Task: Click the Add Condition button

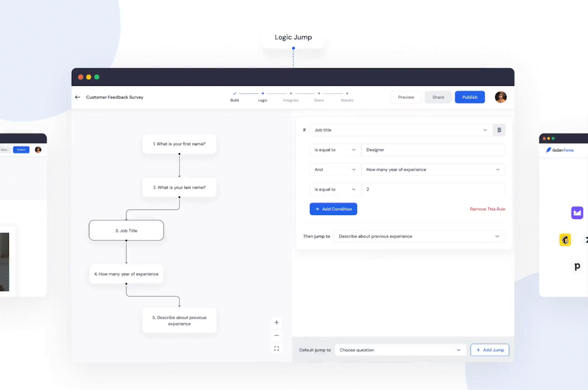Action: tap(333, 209)
